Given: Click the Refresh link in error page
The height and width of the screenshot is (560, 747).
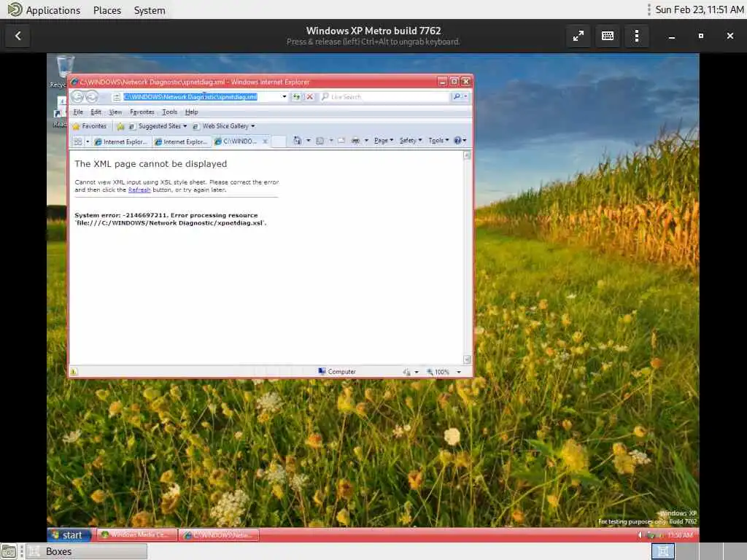Looking at the screenshot, I should 139,190.
